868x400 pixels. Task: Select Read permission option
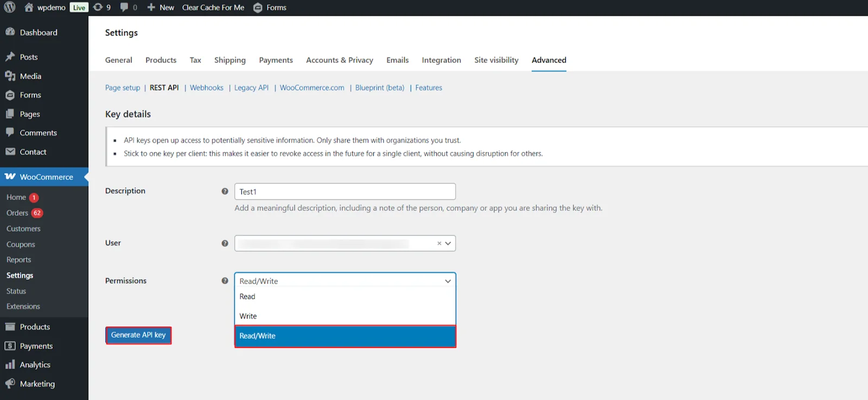coord(345,296)
